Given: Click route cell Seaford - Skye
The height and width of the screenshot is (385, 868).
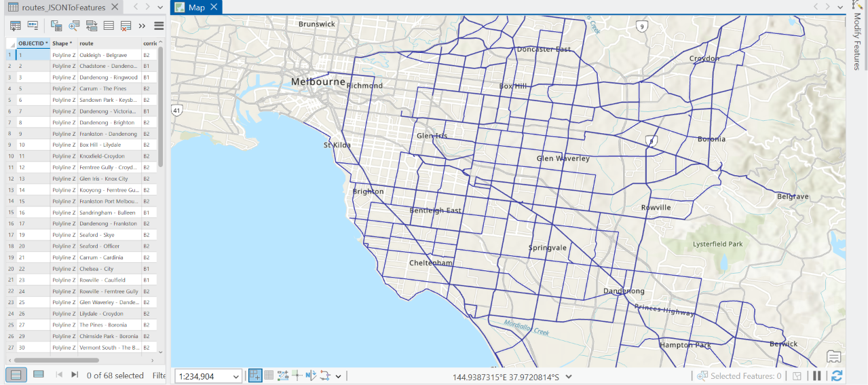Looking at the screenshot, I should [x=109, y=235].
